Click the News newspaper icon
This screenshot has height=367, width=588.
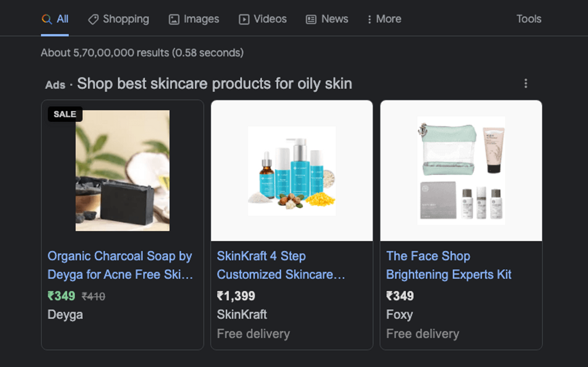[x=311, y=19]
